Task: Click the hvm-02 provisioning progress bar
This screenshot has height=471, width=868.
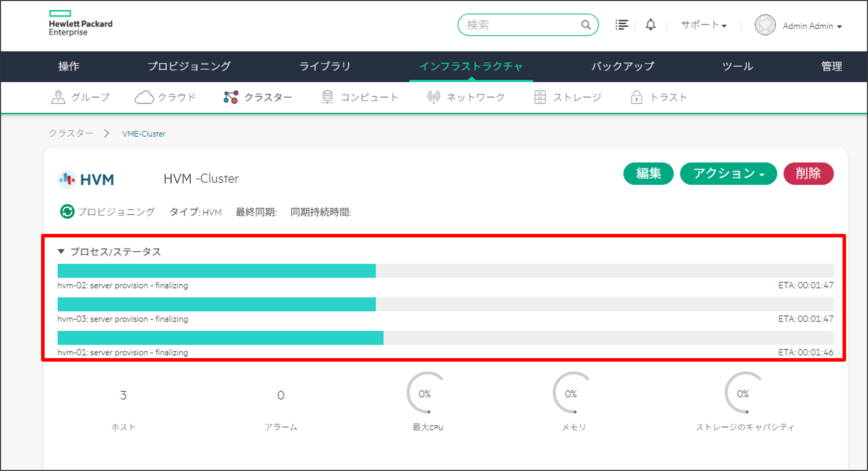Action: click(x=445, y=271)
